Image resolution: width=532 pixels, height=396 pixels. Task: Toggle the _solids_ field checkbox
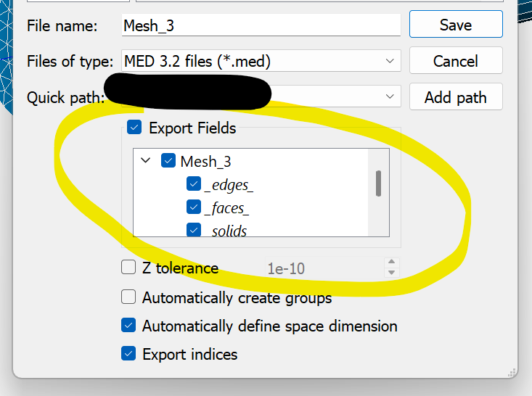point(194,230)
